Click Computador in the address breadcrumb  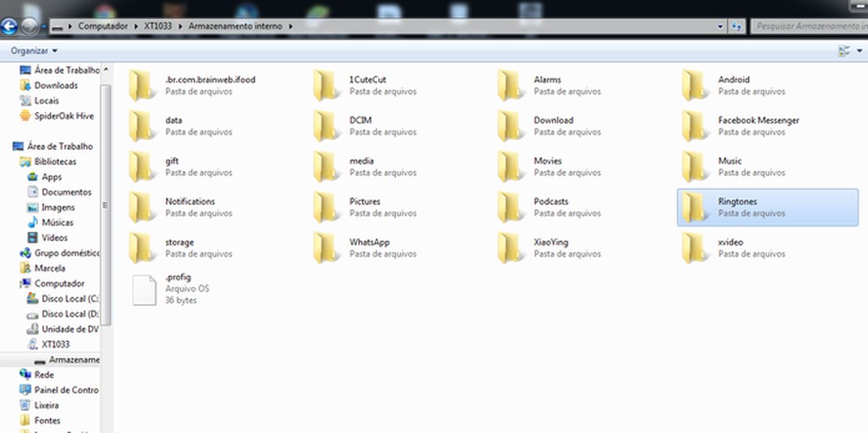(103, 26)
